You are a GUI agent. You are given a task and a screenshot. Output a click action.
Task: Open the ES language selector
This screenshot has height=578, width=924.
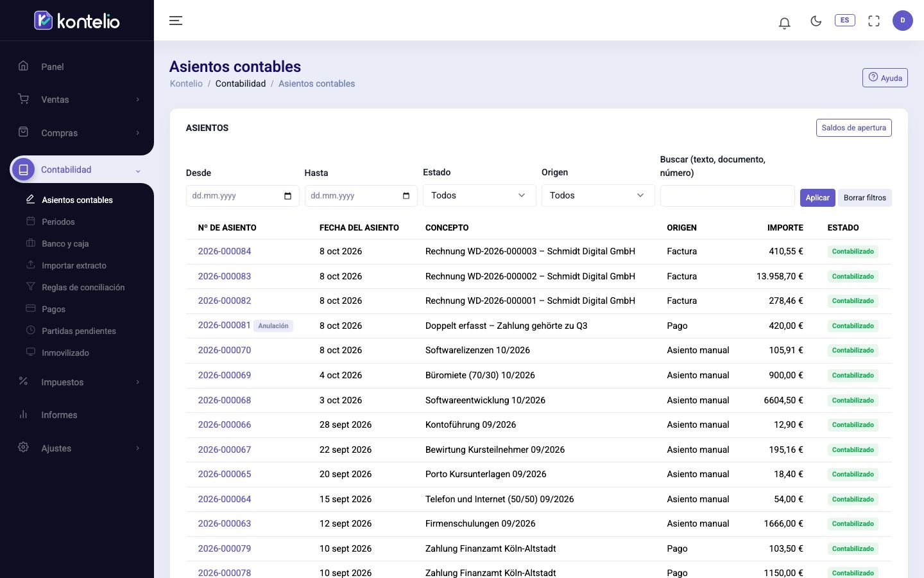click(844, 21)
